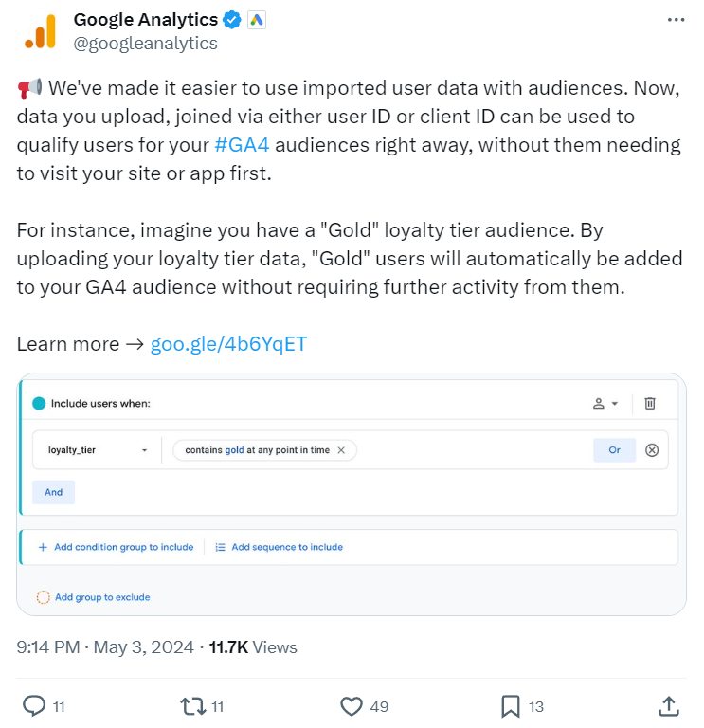Open the goo.gle/4b6YqET link

coord(228,344)
